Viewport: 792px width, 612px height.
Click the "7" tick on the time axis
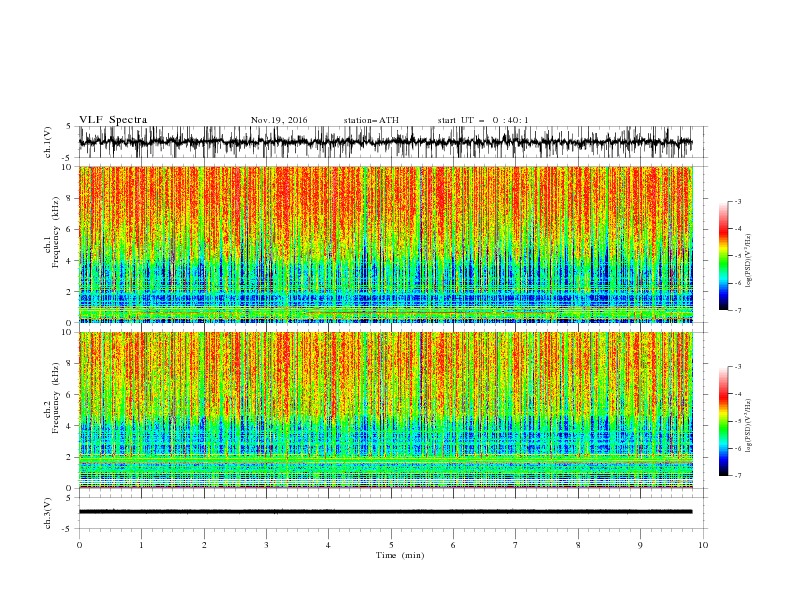tap(516, 545)
